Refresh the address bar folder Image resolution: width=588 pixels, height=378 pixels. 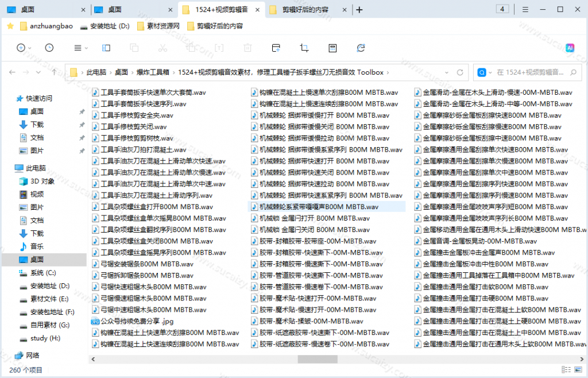[x=460, y=72]
